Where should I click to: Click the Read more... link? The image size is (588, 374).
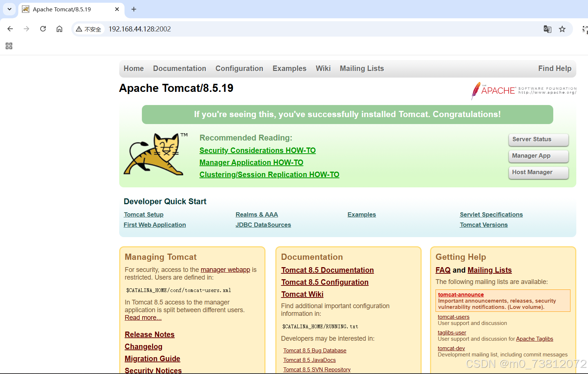point(143,318)
